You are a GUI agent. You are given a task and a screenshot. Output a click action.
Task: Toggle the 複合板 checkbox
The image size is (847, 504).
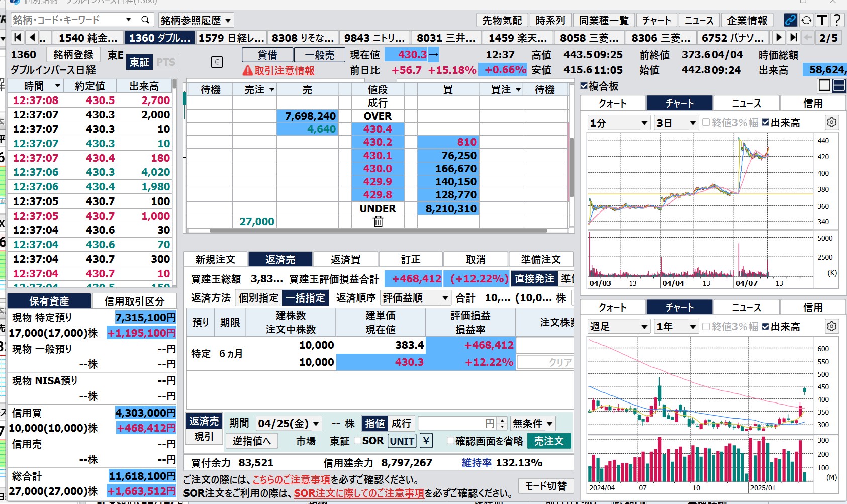coord(584,86)
